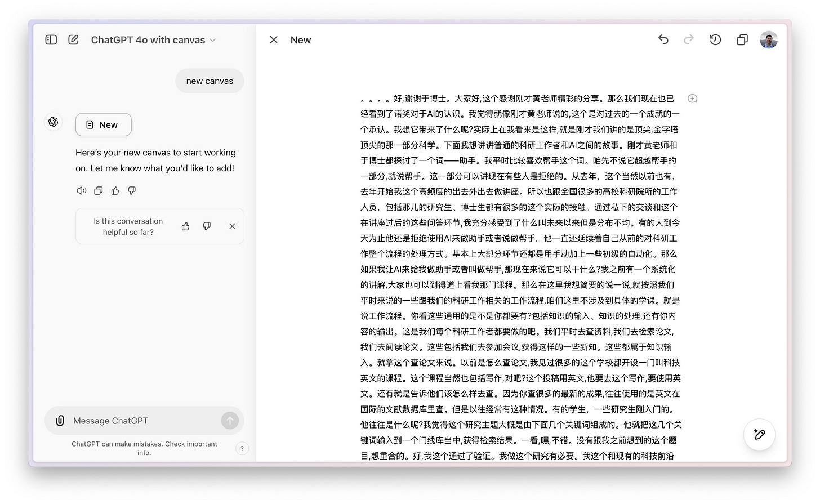Thumbs up that the conversation is helpful

point(185,226)
